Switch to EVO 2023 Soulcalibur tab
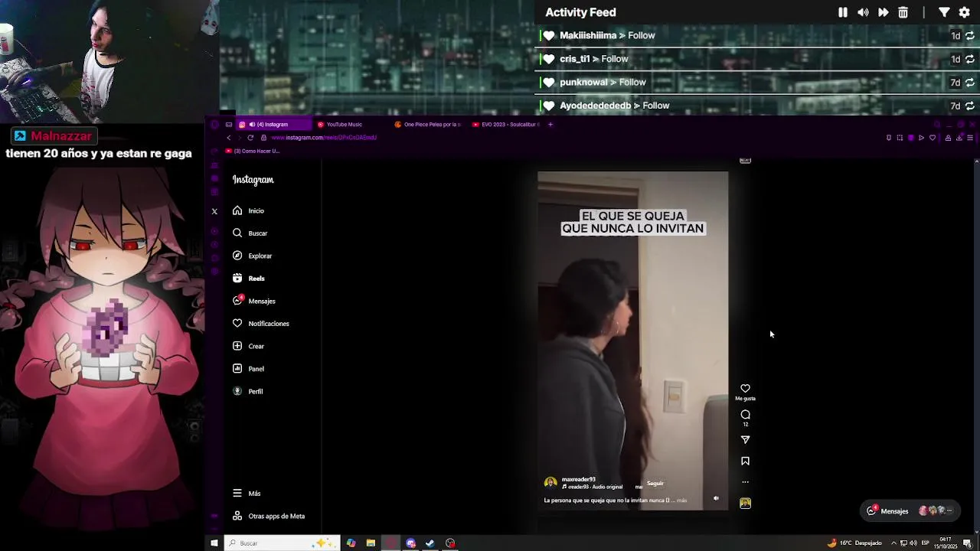Viewport: 980px width, 551px height. click(506, 125)
